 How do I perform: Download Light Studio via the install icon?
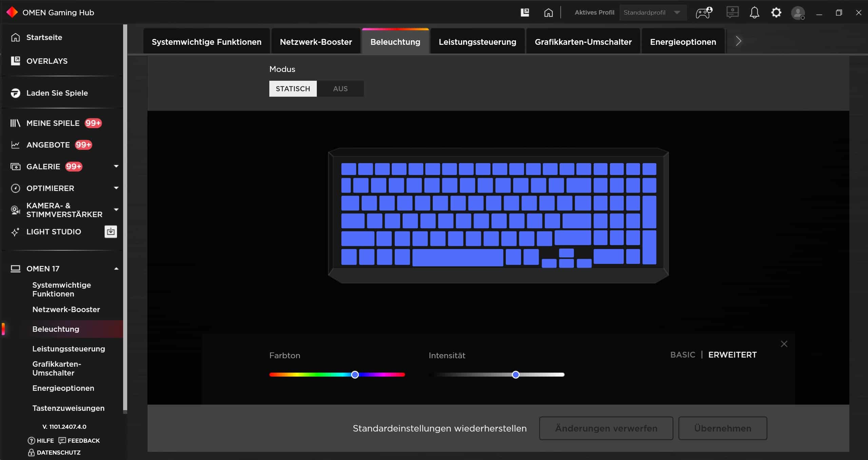(111, 232)
